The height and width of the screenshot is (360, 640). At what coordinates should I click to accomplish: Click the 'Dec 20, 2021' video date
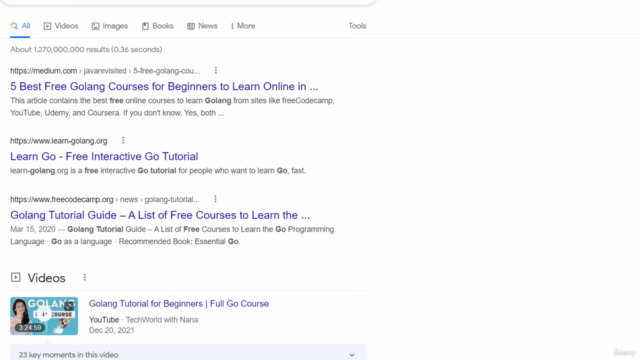coord(111,330)
